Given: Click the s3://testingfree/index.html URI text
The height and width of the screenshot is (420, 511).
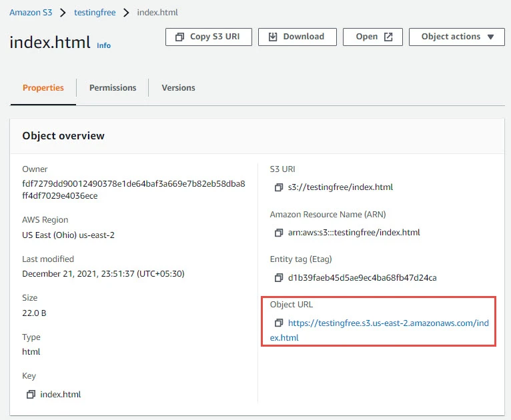Looking at the screenshot, I should coord(340,187).
